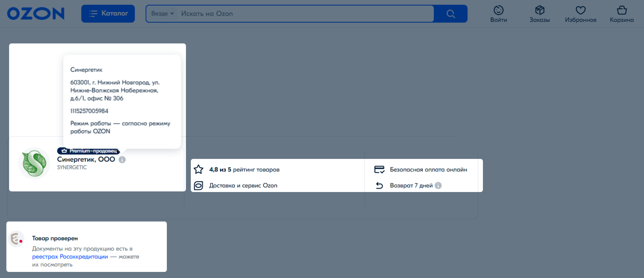644x278 pixels.
Task: Click the Ozon delivery service icon
Action: click(x=198, y=185)
